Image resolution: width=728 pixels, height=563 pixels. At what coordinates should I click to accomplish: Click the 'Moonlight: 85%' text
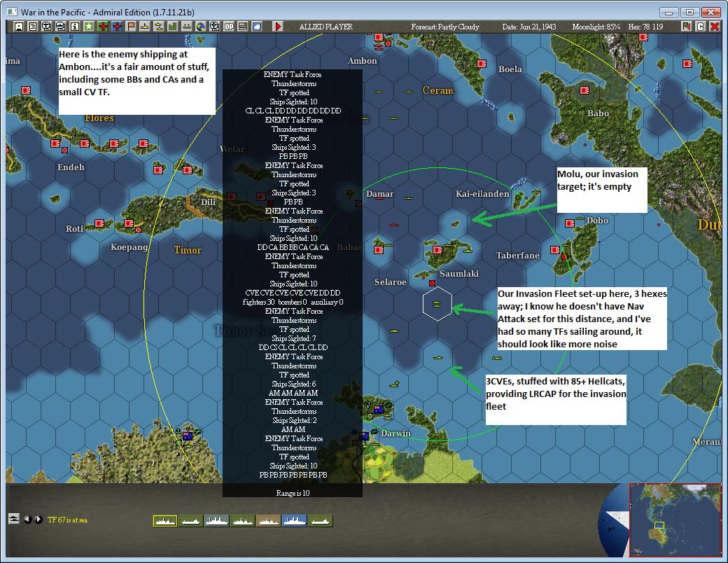click(x=596, y=27)
